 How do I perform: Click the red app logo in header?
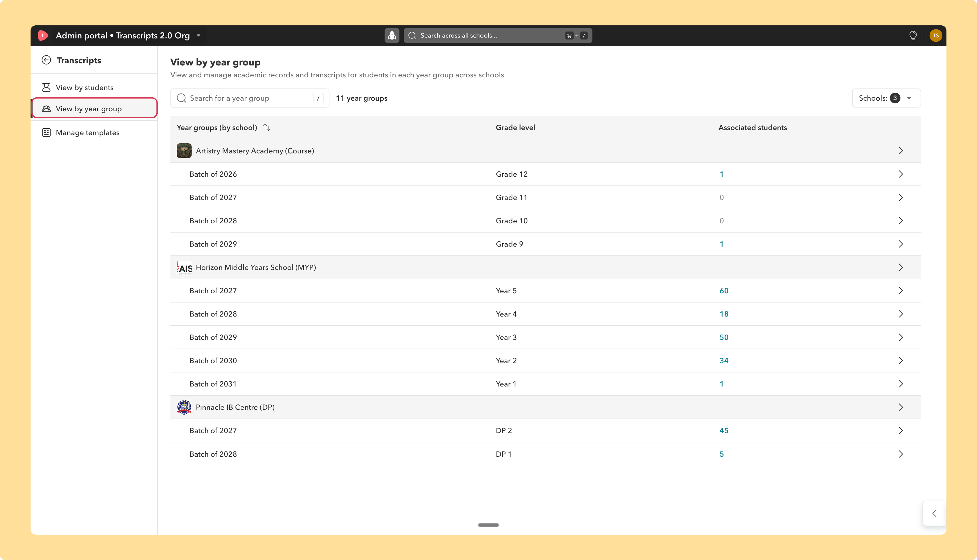tap(43, 35)
